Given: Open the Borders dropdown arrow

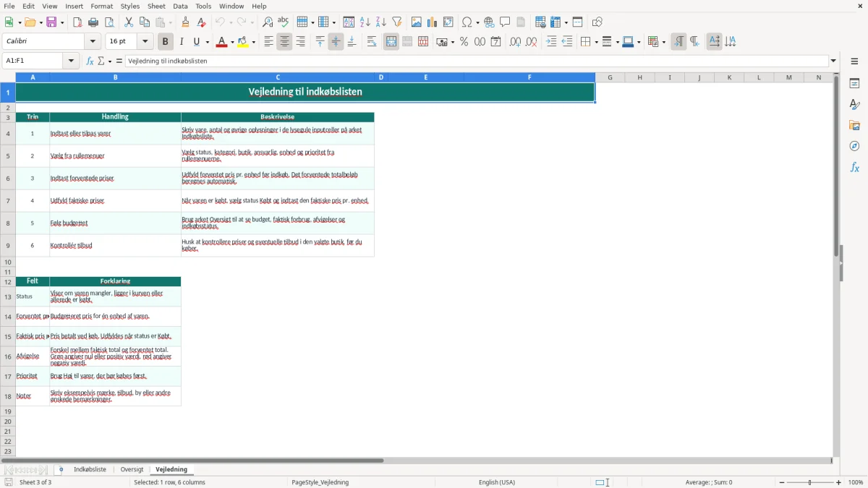Looking at the screenshot, I should (x=595, y=42).
